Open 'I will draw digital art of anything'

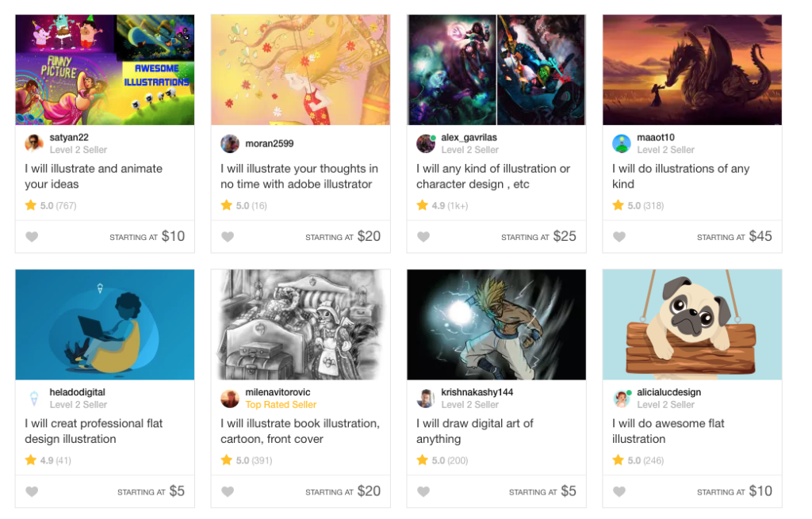click(x=474, y=431)
